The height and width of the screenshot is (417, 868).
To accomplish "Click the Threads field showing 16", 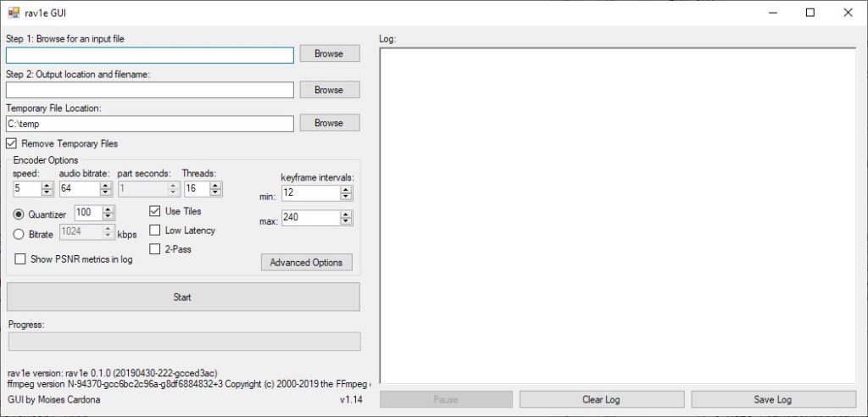I will [197, 189].
